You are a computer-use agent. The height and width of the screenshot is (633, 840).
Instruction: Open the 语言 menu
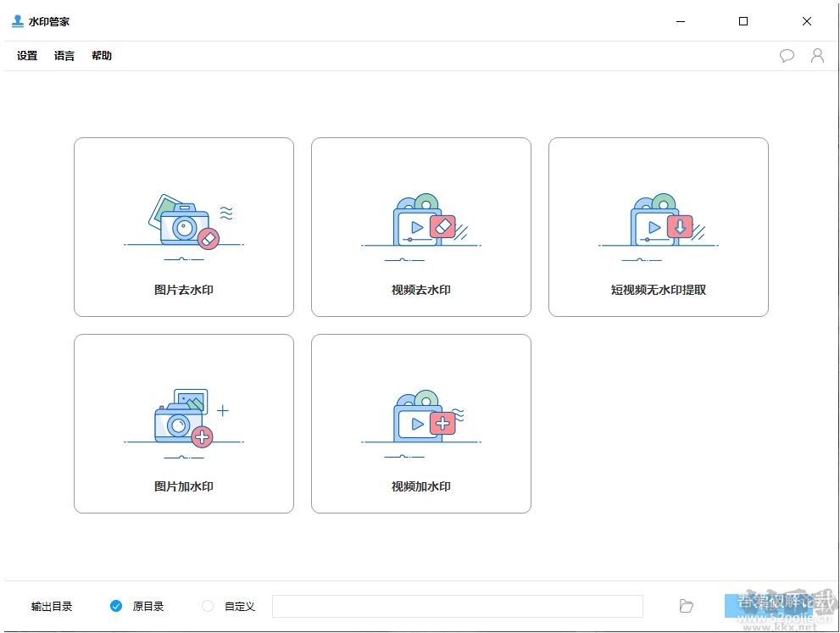click(64, 55)
